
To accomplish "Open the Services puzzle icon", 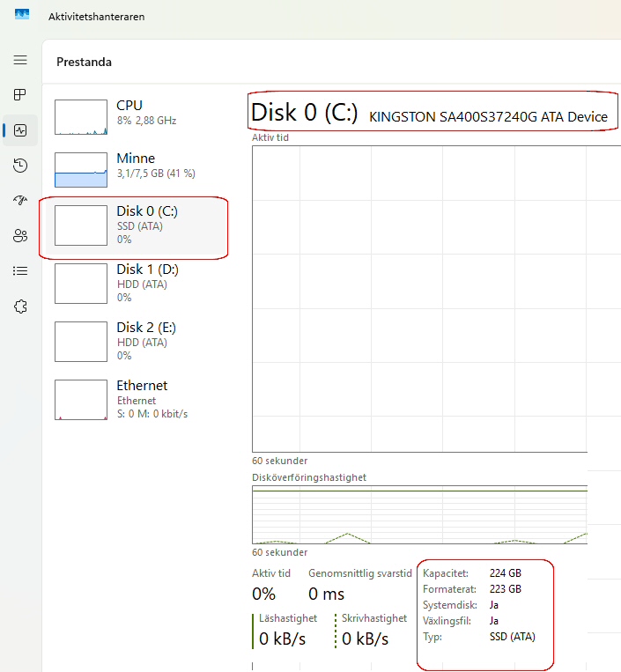I will pos(20,306).
